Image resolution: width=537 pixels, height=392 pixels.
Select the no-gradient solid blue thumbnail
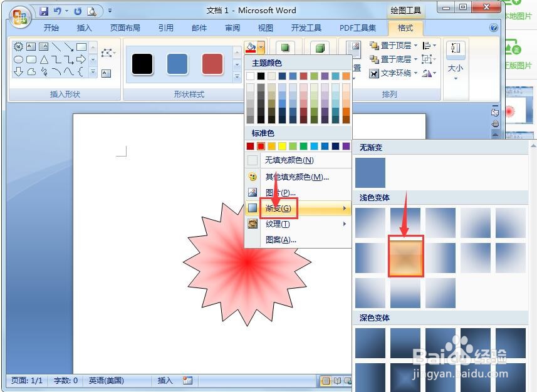click(370, 173)
